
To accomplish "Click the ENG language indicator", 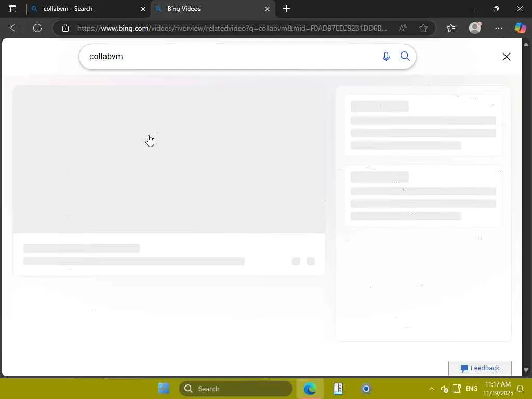I will click(471, 389).
